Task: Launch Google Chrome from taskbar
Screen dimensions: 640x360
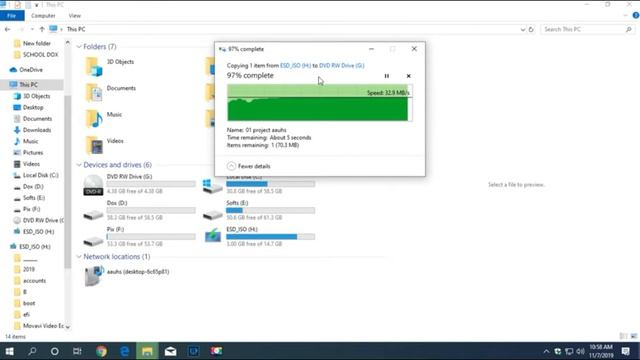Action: click(101, 351)
